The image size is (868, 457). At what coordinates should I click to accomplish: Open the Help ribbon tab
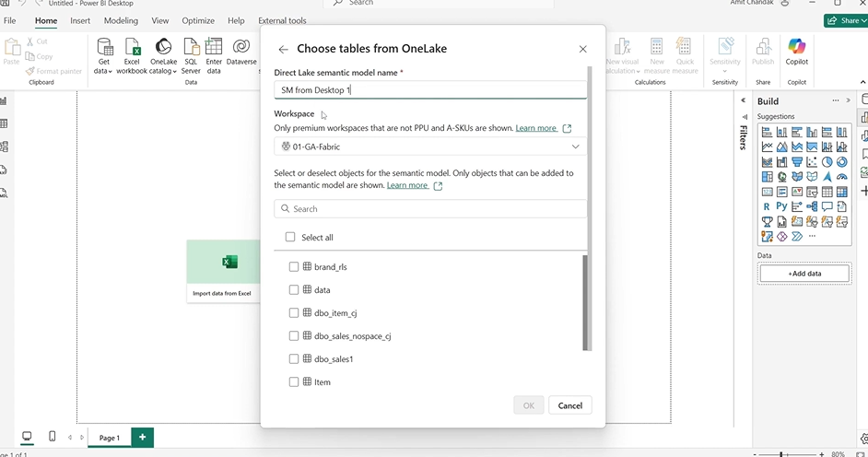click(236, 20)
